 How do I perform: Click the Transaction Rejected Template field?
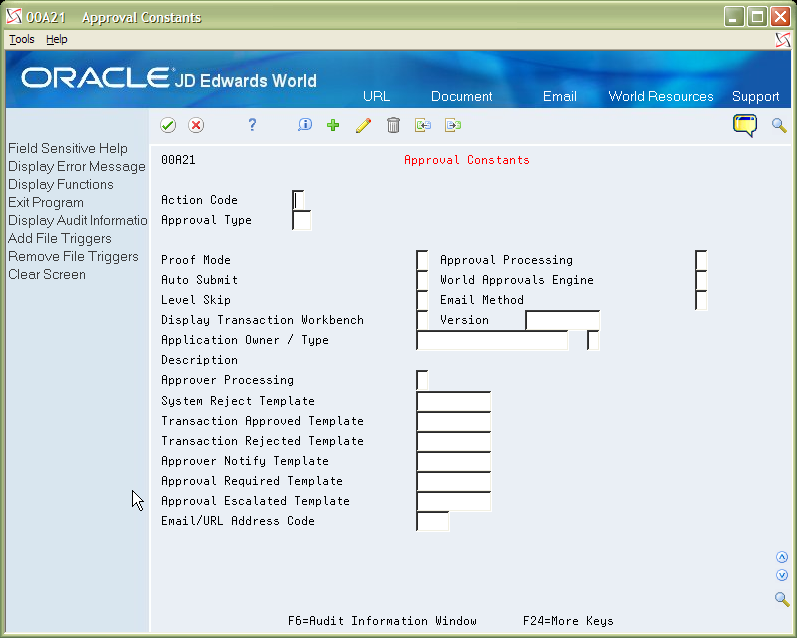click(454, 441)
